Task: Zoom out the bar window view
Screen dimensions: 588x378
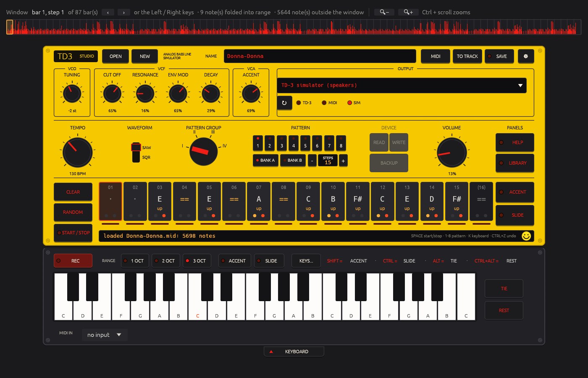Action: click(384, 12)
